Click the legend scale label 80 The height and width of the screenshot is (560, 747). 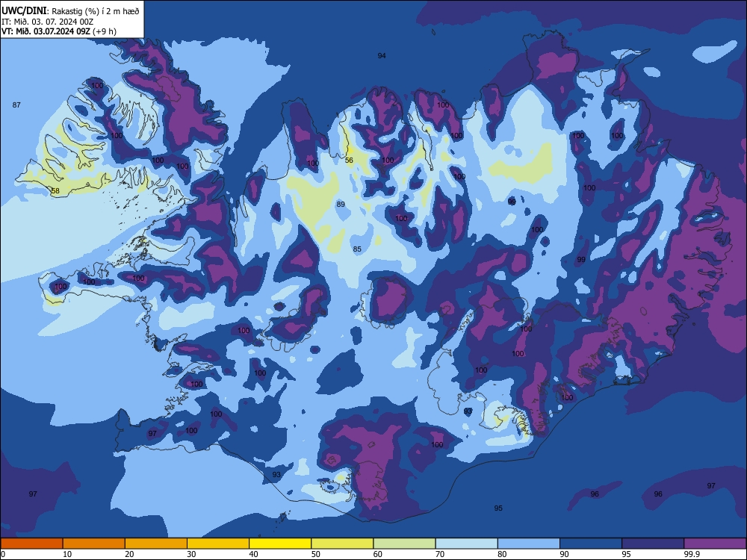(x=502, y=554)
